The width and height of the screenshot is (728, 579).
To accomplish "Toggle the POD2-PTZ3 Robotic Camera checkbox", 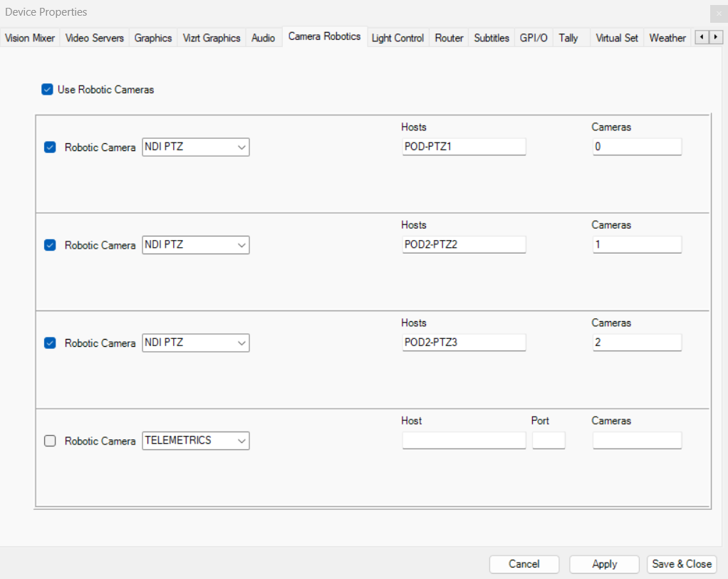I will click(50, 343).
